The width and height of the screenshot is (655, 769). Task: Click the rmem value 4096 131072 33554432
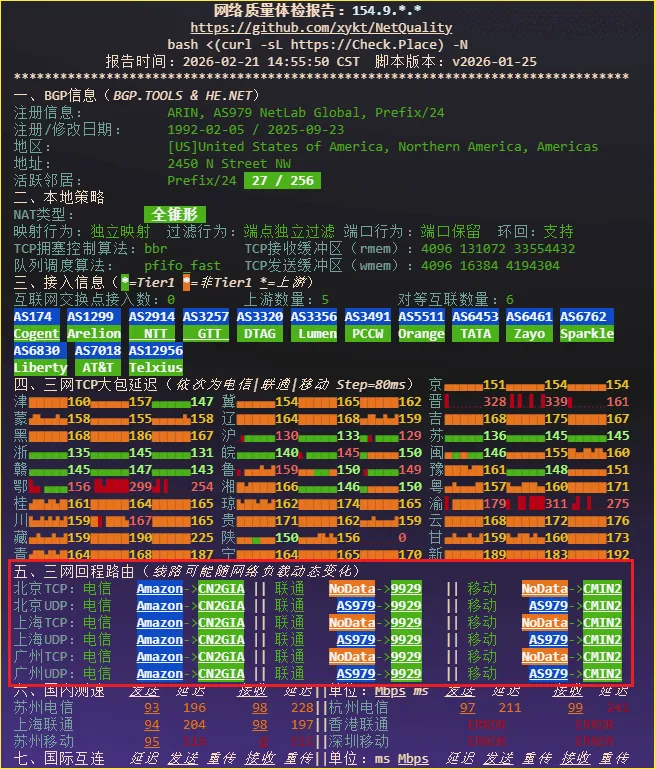point(498,249)
